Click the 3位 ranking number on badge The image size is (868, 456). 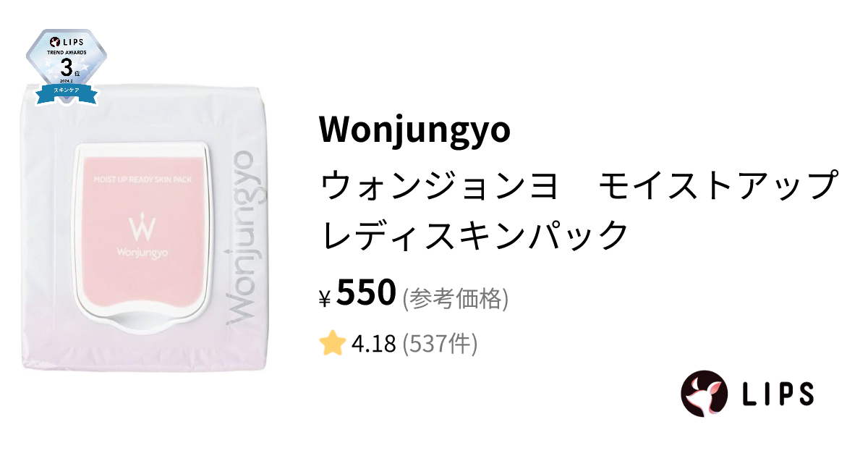click(x=69, y=69)
